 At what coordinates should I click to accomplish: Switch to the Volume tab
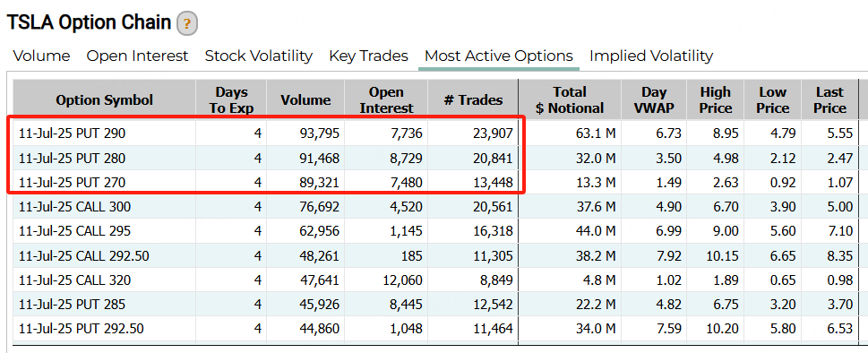41,56
